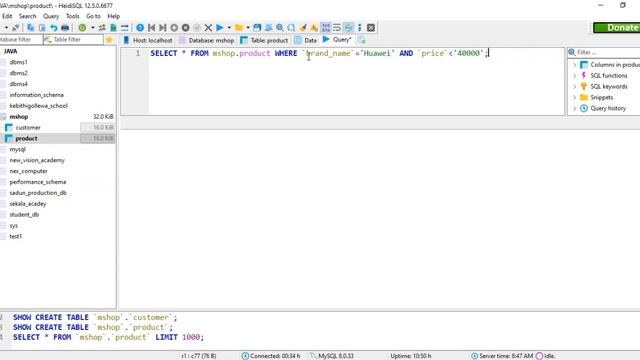Open the Search menu
This screenshot has width=640, height=360.
point(27,16)
